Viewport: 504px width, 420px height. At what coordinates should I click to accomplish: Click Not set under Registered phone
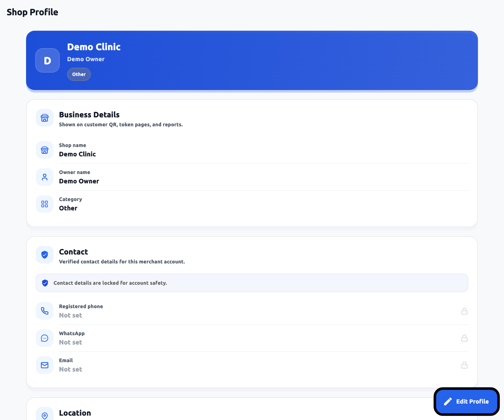click(x=71, y=315)
